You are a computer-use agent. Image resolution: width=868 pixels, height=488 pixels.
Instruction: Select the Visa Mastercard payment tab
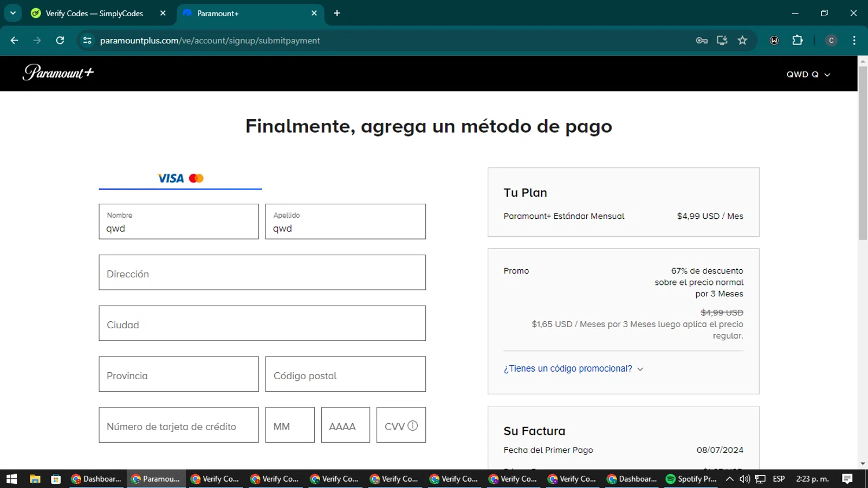click(180, 178)
